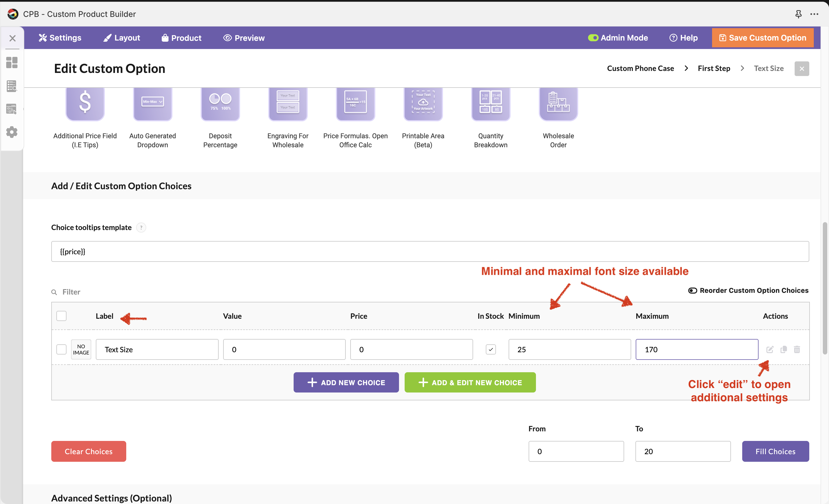Open the Layout tab
Image resolution: width=829 pixels, height=504 pixels.
tap(121, 38)
